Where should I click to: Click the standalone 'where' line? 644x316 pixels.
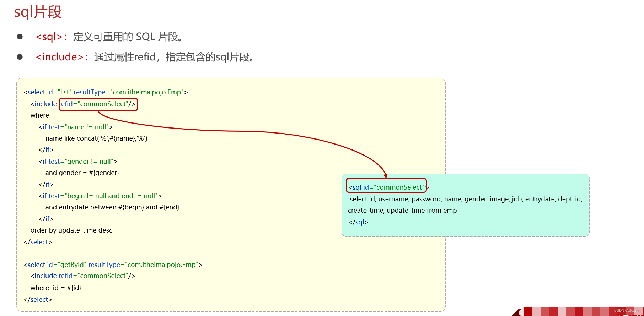click(x=40, y=115)
